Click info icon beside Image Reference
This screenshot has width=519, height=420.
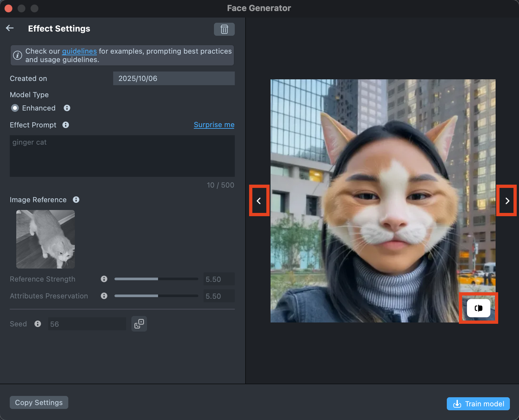(76, 200)
